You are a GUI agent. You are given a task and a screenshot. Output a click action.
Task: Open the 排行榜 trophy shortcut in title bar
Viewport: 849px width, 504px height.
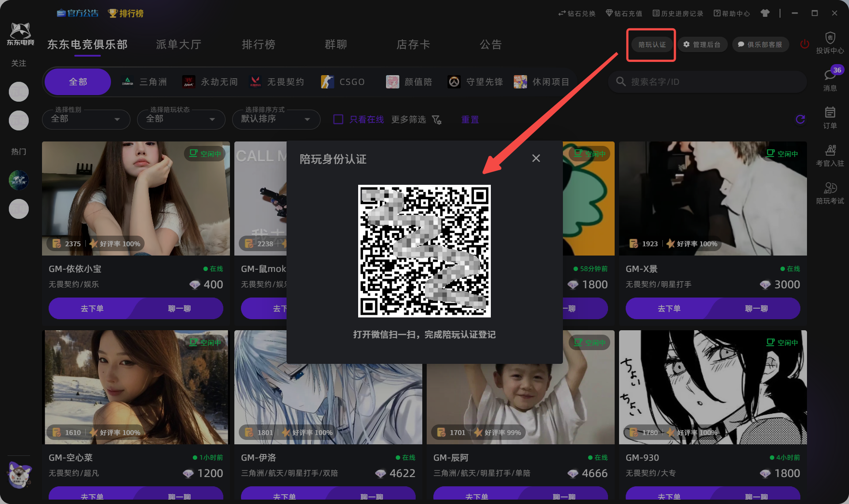126,13
